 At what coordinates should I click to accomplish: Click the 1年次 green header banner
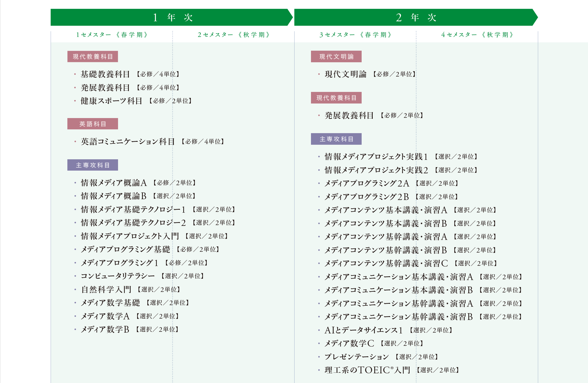coord(172,17)
